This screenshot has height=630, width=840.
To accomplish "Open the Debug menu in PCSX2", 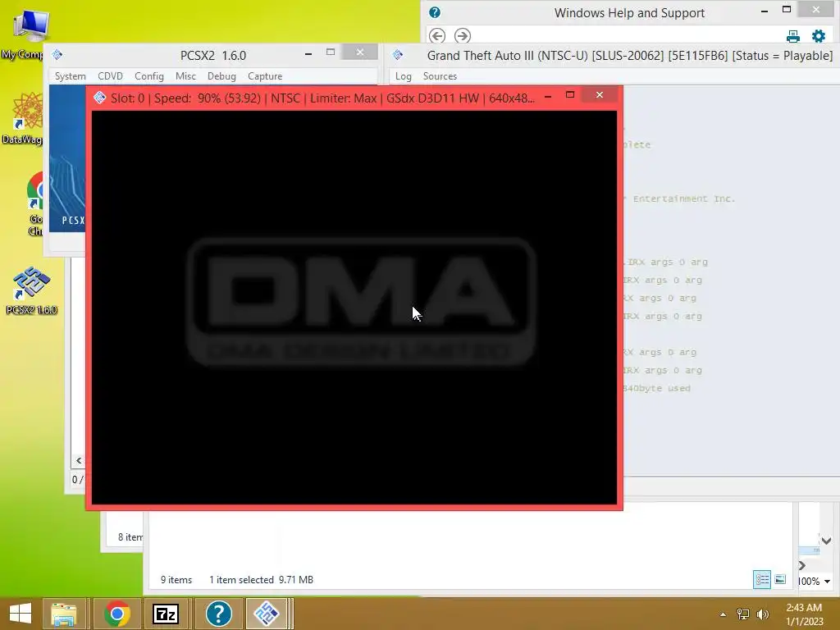I will tap(221, 76).
